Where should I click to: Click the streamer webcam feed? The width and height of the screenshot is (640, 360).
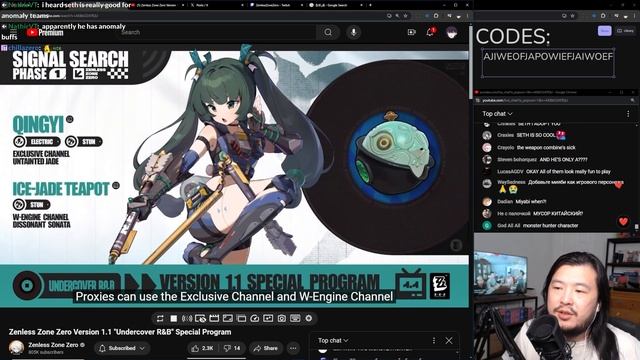(557, 297)
